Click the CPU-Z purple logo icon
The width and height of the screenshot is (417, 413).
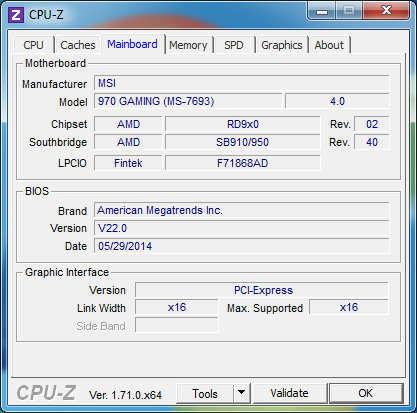pyautogui.click(x=16, y=15)
